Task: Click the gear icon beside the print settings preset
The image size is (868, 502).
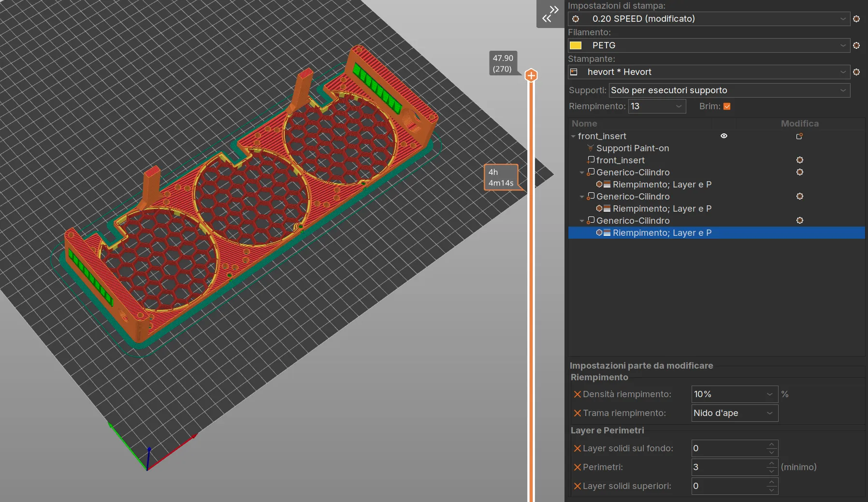Action: coord(856,19)
